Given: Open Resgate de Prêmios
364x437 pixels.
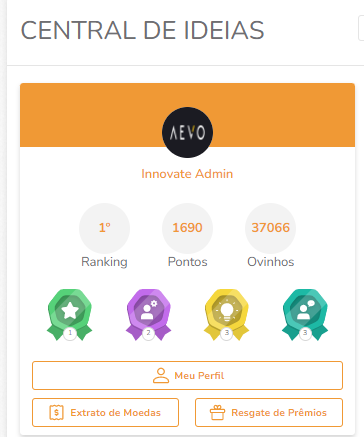Looking at the screenshot, I should [x=269, y=412].
